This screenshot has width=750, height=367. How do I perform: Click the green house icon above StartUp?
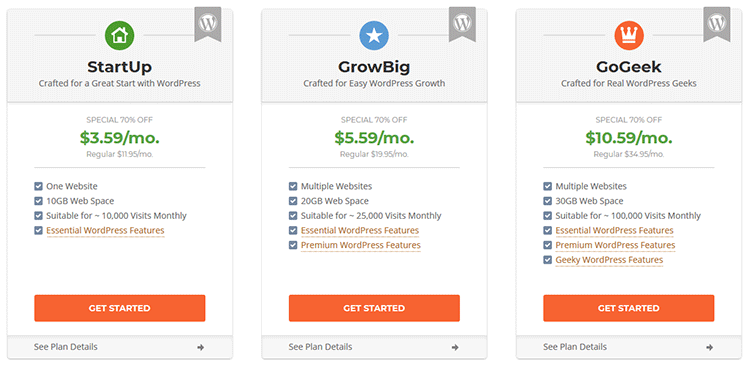click(120, 35)
